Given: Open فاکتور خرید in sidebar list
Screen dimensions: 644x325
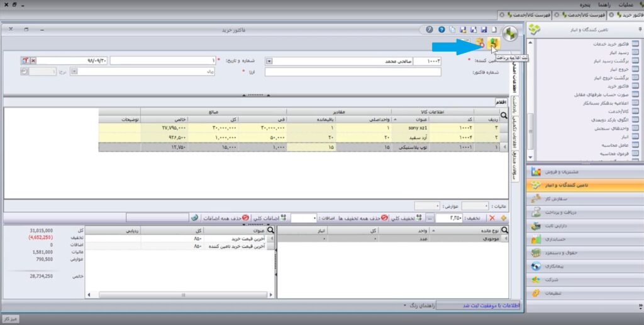Looking at the screenshot, I should [x=618, y=86].
